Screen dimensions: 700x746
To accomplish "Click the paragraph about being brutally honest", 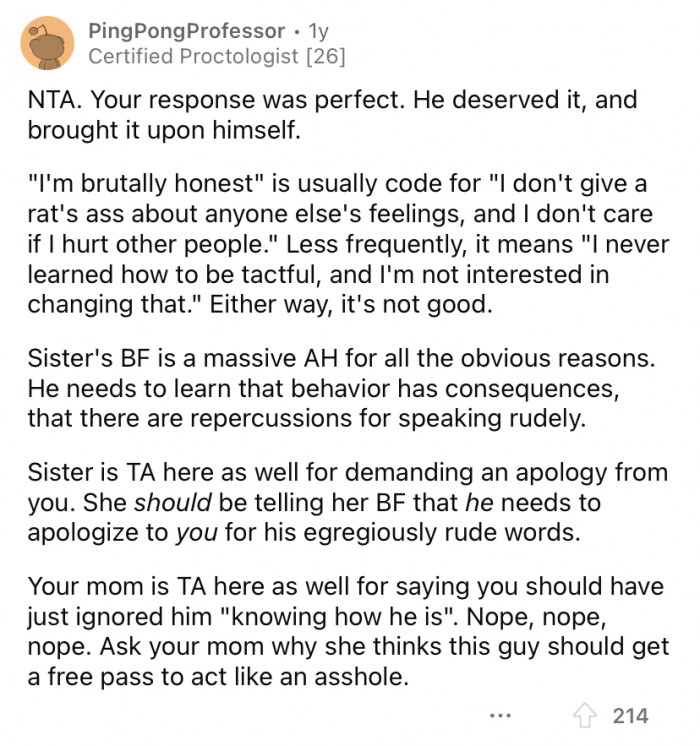I will click(348, 244).
